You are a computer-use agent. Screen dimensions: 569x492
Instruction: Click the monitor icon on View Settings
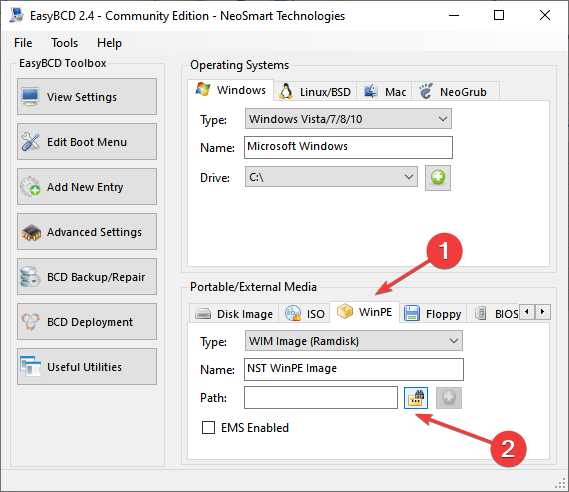30,97
